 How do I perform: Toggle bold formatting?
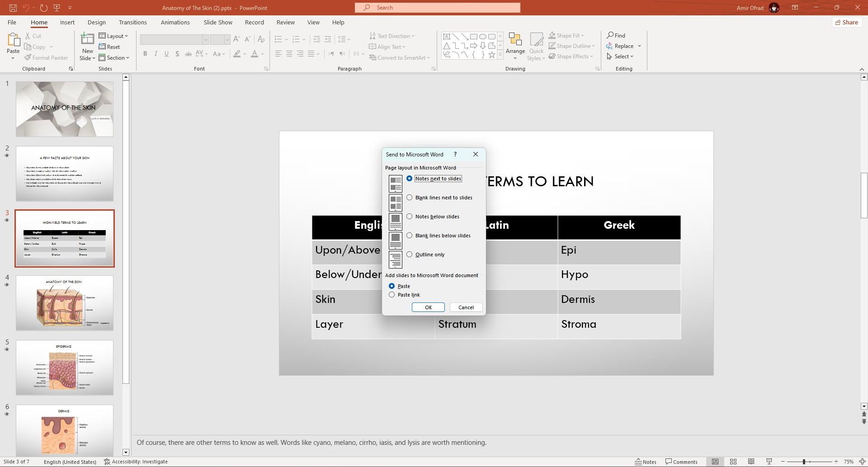point(145,54)
